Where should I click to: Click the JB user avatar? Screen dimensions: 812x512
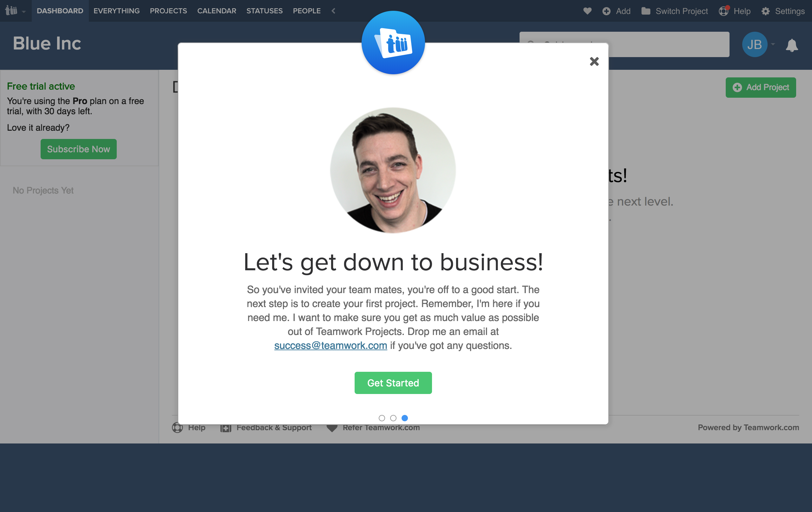pos(755,44)
